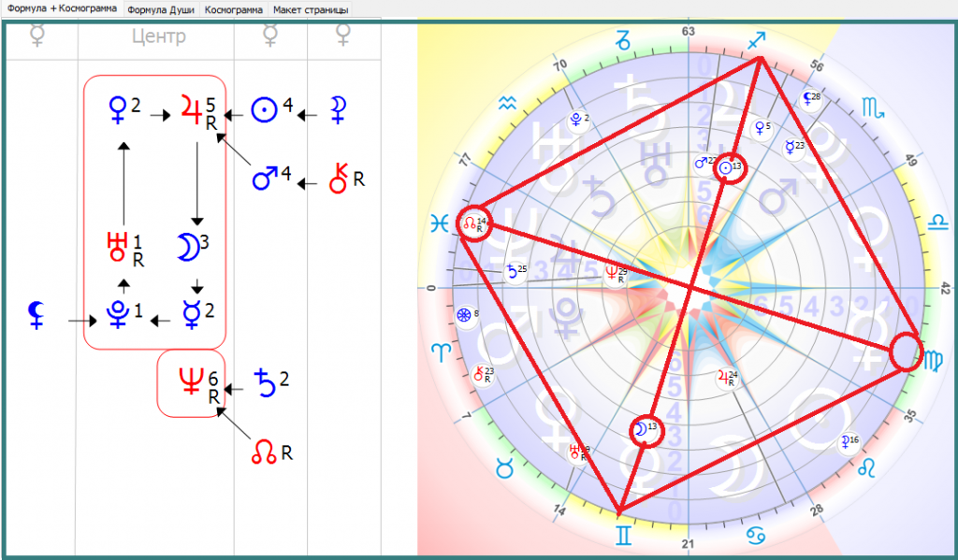Click the Moon crescent in the formula diagram
Image resolution: width=958 pixels, height=560 pixels.
[x=186, y=247]
